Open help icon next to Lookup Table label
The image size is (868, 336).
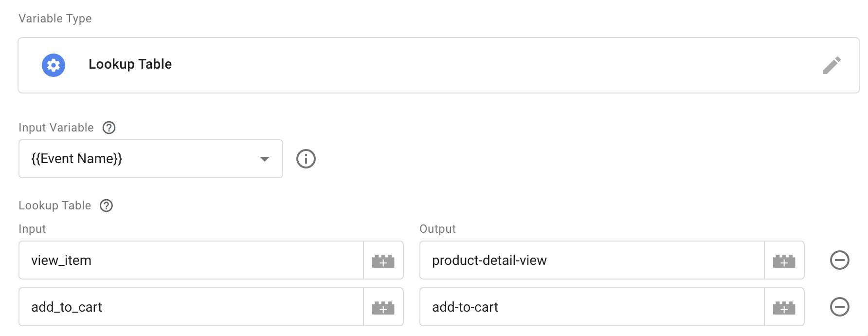pyautogui.click(x=106, y=205)
